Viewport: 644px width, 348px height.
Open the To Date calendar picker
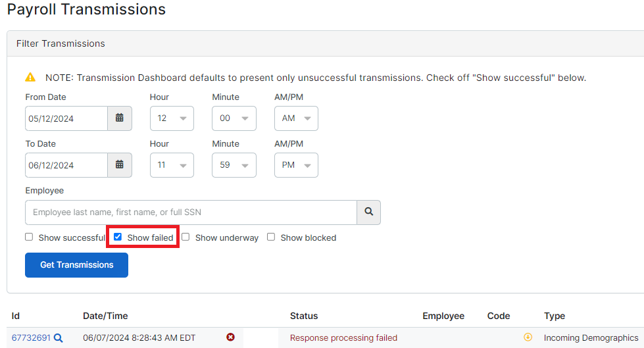(120, 165)
